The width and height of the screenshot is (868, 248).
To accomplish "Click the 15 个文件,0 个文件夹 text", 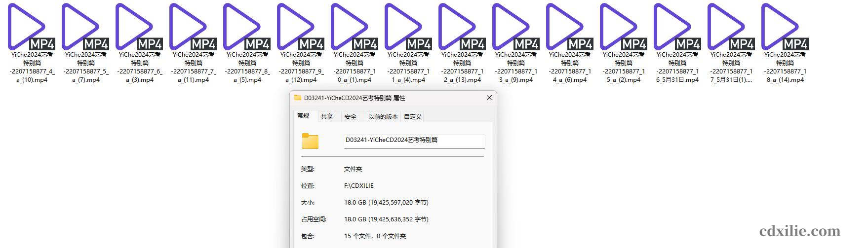I will coord(375,236).
